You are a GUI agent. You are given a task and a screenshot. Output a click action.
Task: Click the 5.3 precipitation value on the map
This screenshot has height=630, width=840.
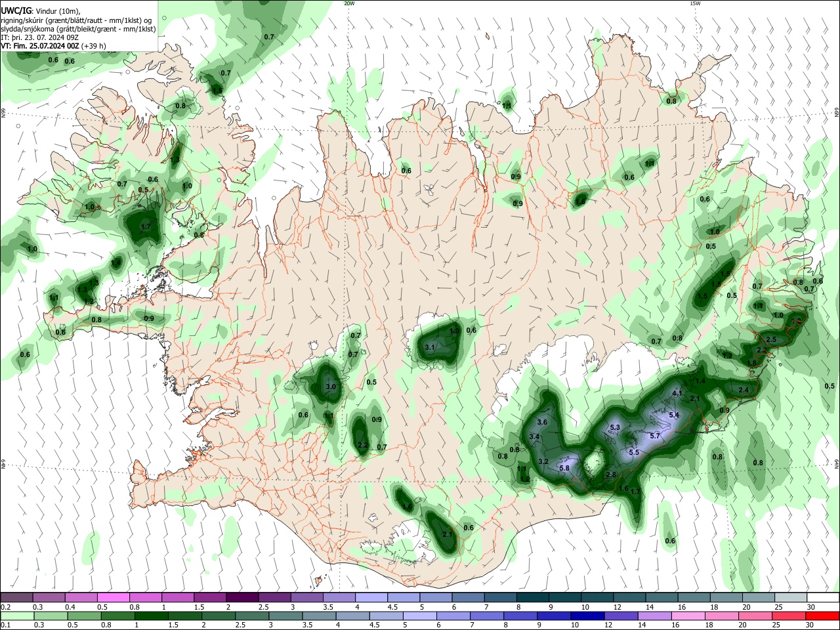coord(615,427)
